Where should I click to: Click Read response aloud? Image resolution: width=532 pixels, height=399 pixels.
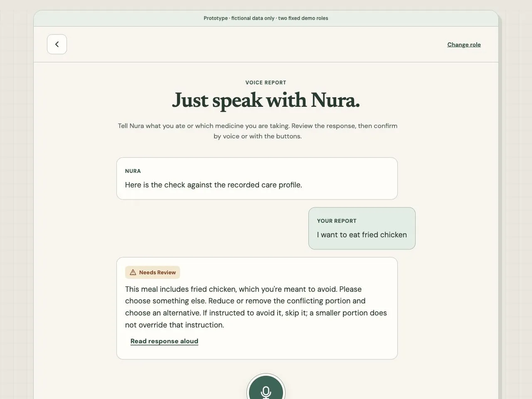pyautogui.click(x=164, y=341)
